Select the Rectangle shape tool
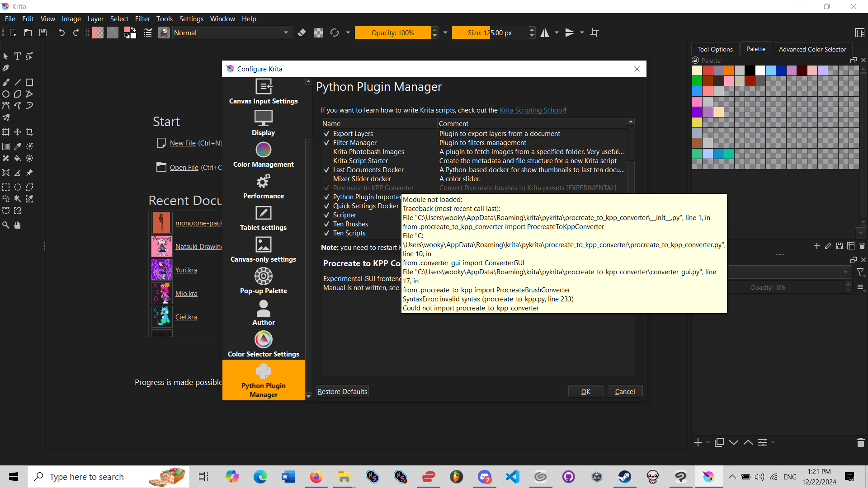 (x=29, y=82)
